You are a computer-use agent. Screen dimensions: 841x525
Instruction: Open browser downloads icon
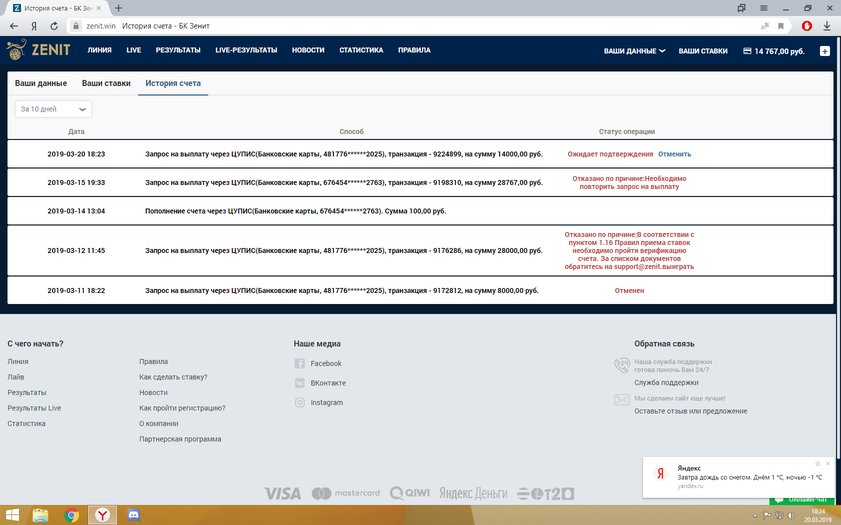tap(827, 26)
